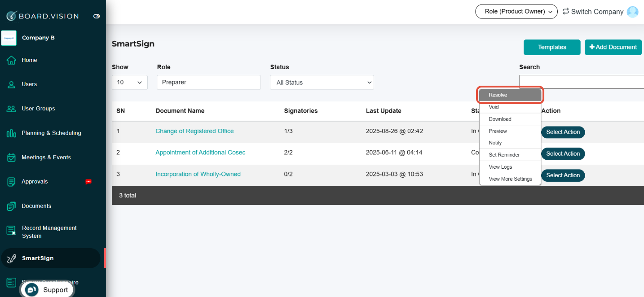Click Select Action for Change of Registered Office
The height and width of the screenshot is (297, 644).
tap(563, 132)
